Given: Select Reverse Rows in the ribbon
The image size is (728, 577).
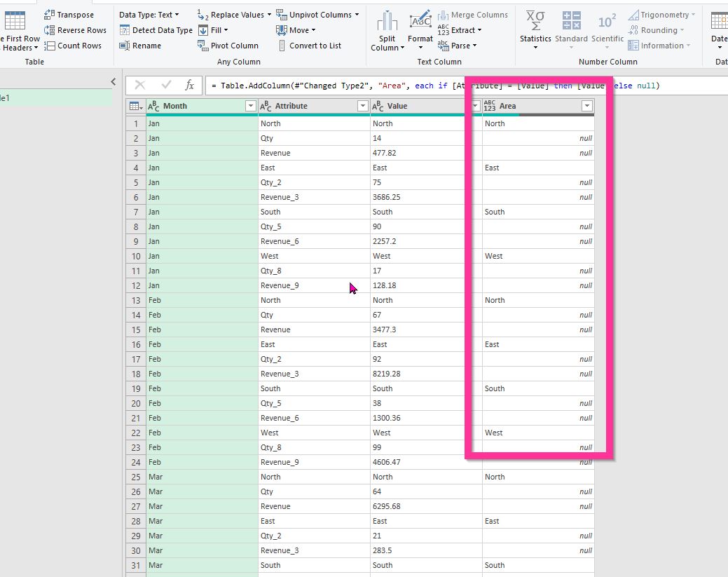Looking at the screenshot, I should click(50, 30).
